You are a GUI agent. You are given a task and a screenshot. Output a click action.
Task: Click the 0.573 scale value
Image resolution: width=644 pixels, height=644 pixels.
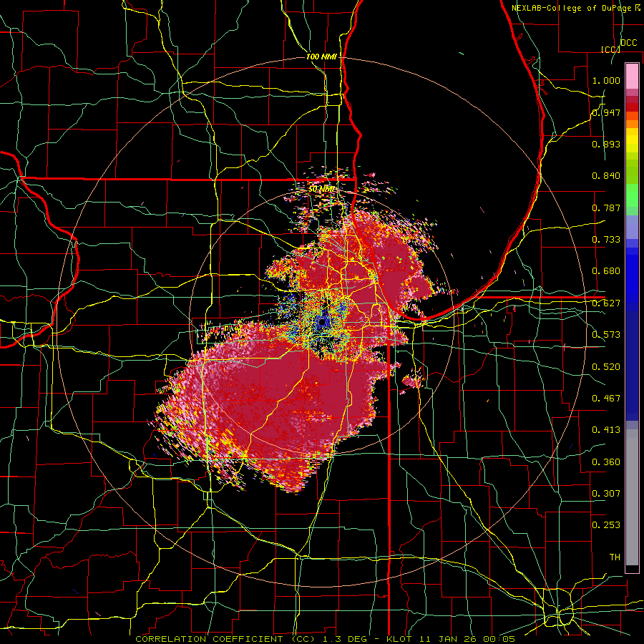(606, 335)
